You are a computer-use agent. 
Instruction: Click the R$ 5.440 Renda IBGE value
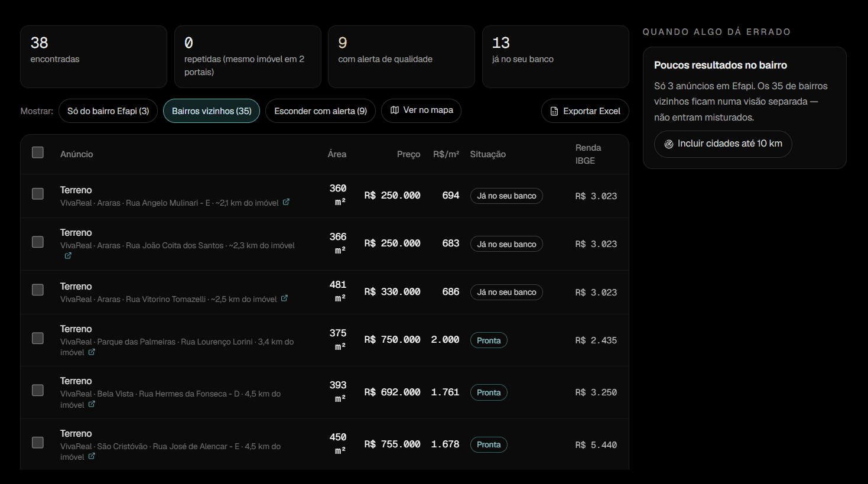tap(596, 445)
